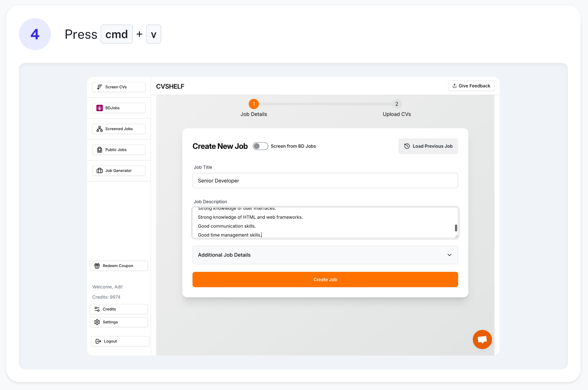Click the BDJobs pink logo icon

click(99, 108)
